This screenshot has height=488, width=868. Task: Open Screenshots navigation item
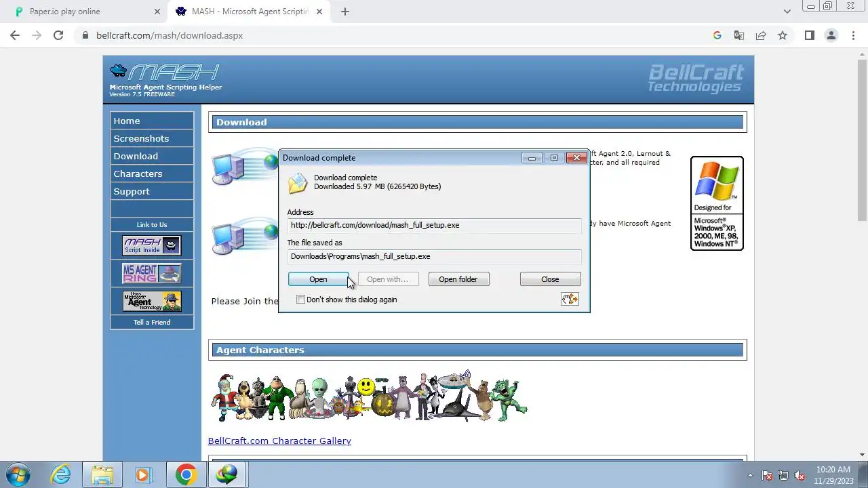click(x=152, y=138)
